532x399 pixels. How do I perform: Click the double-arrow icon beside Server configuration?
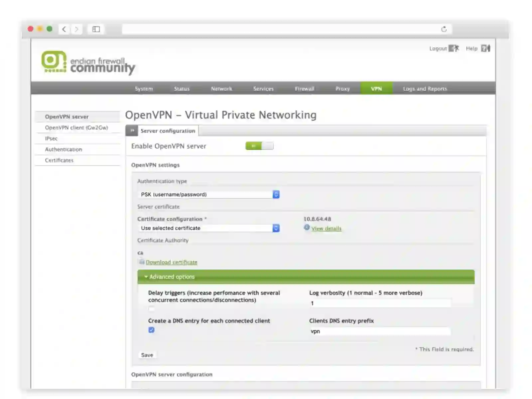click(x=132, y=131)
